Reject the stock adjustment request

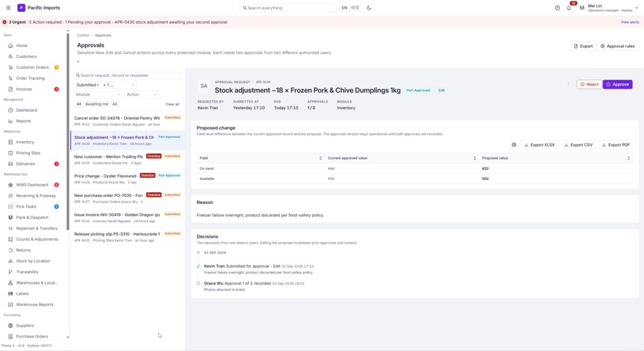click(x=589, y=84)
